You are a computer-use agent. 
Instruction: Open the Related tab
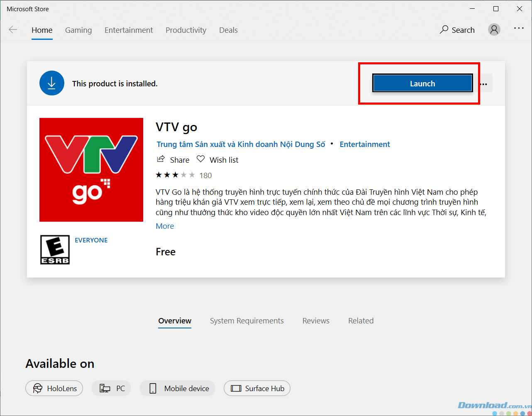coord(361,321)
